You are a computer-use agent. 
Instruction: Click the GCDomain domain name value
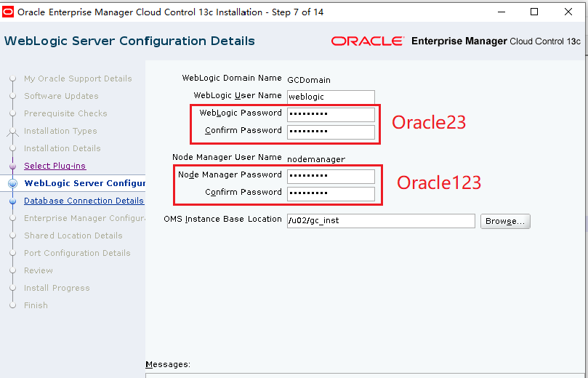point(309,80)
